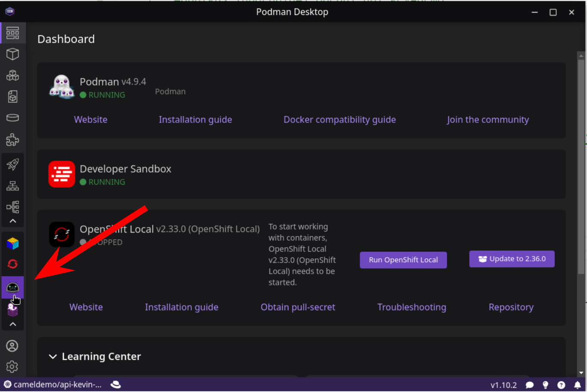Screen dimensions: 587x392
Task: Open the OpenShift Local Website link
Action: click(x=86, y=307)
